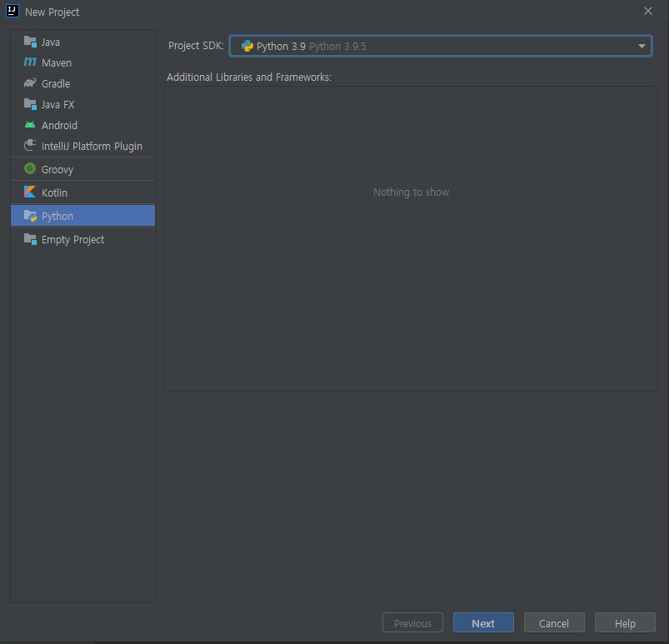The width and height of the screenshot is (669, 644).
Task: Open Help for New Project
Action: (625, 622)
